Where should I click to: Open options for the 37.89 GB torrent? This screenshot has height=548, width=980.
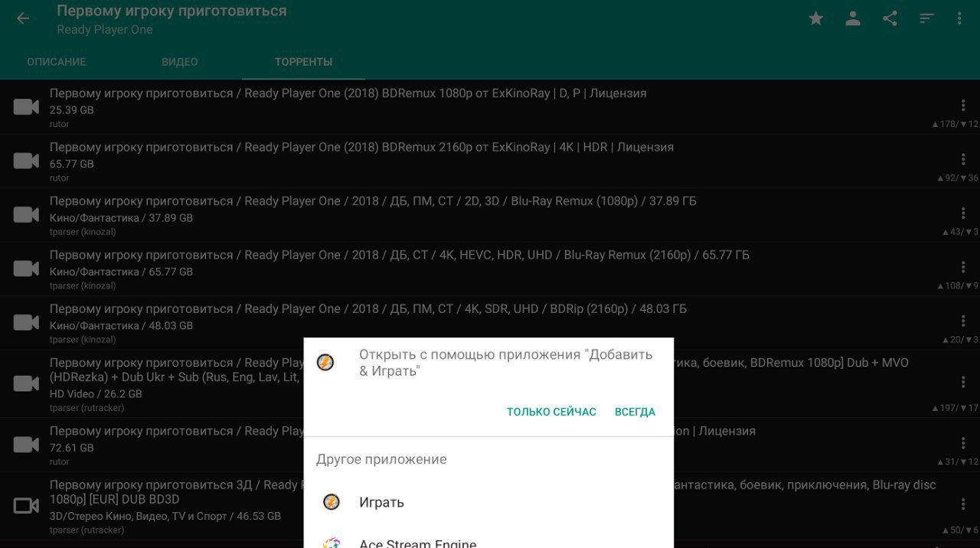963,213
